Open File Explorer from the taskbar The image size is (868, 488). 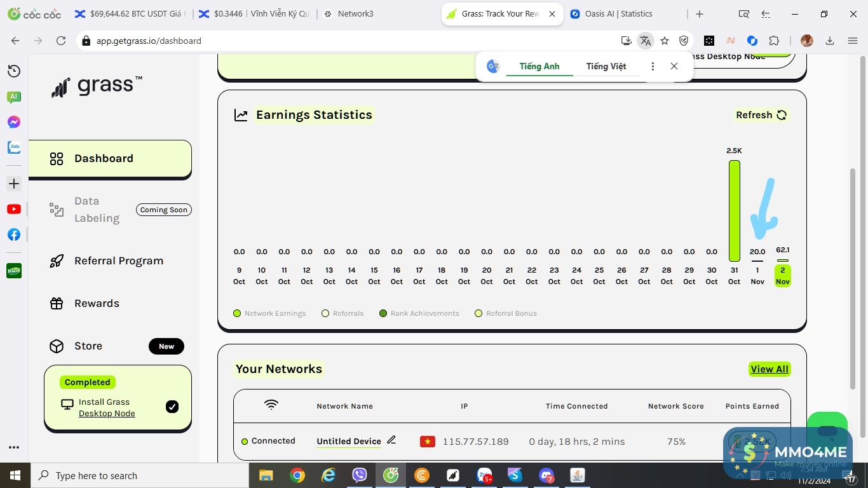(x=266, y=475)
